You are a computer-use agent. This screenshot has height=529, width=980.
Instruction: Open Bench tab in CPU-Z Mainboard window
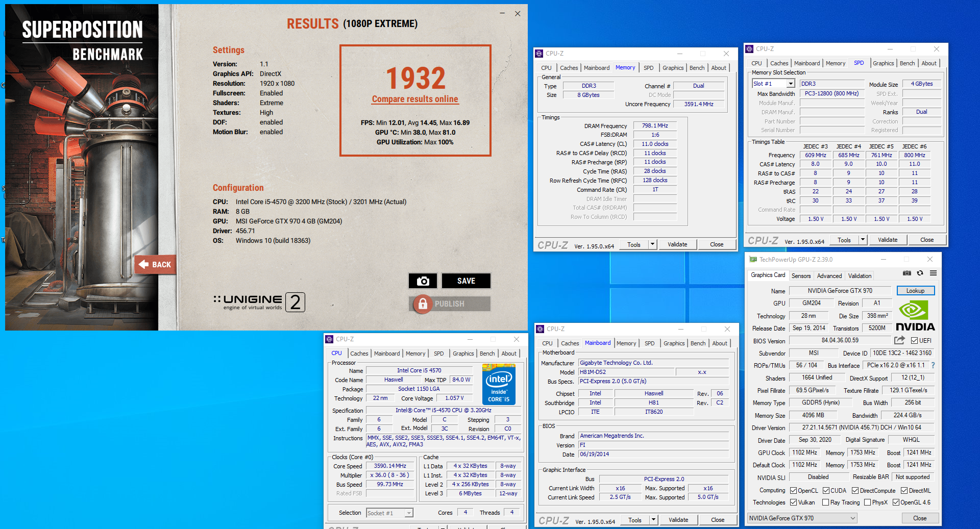[698, 343]
